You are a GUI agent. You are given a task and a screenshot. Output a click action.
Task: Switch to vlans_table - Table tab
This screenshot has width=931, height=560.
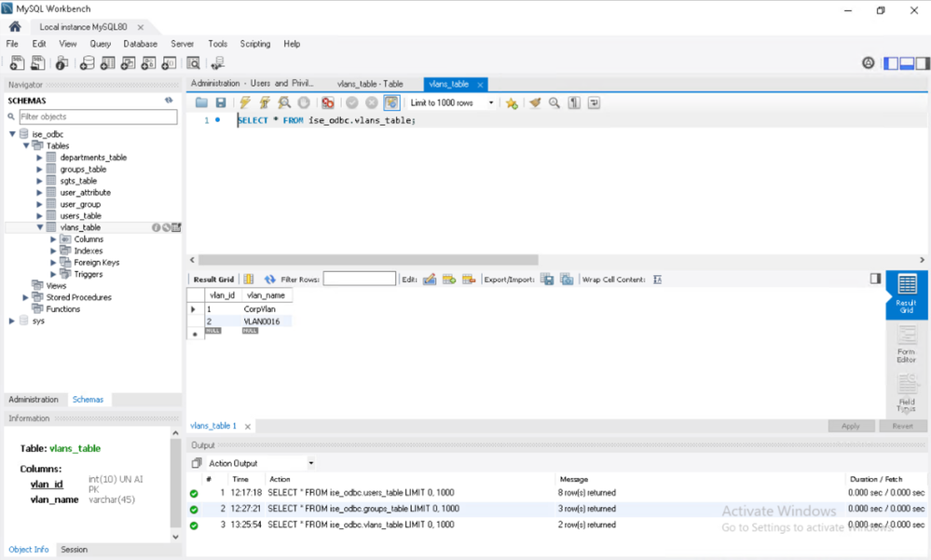[x=370, y=84]
